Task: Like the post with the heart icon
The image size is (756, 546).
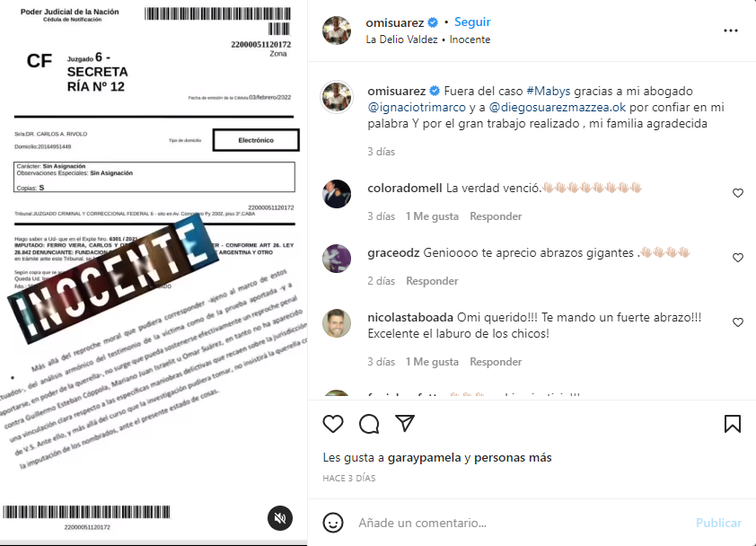Action: [x=333, y=424]
